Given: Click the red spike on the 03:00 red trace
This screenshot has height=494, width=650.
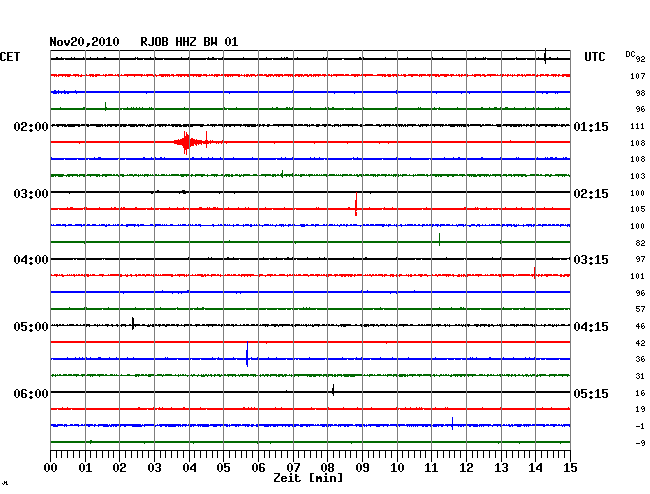Looking at the screenshot, I should pyautogui.click(x=356, y=204).
